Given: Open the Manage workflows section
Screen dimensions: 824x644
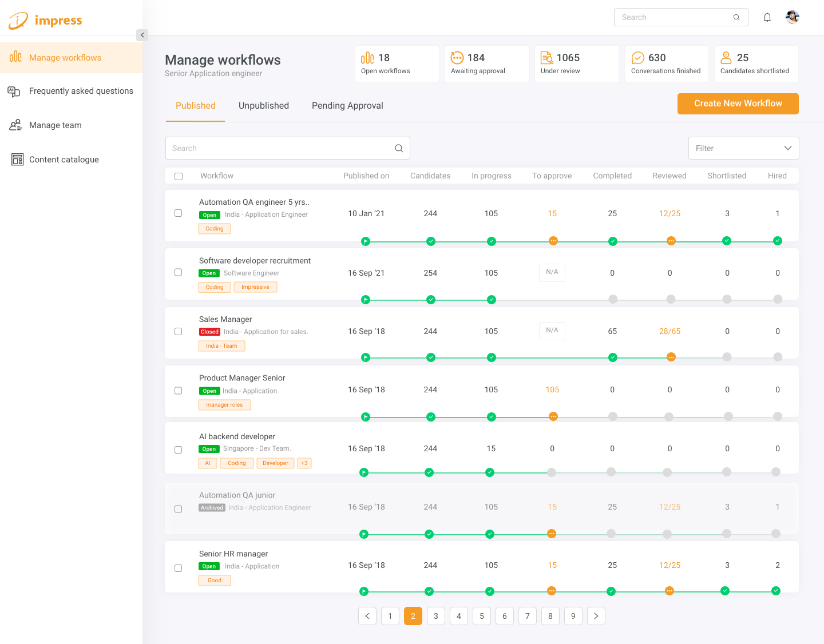Looking at the screenshot, I should pyautogui.click(x=65, y=57).
